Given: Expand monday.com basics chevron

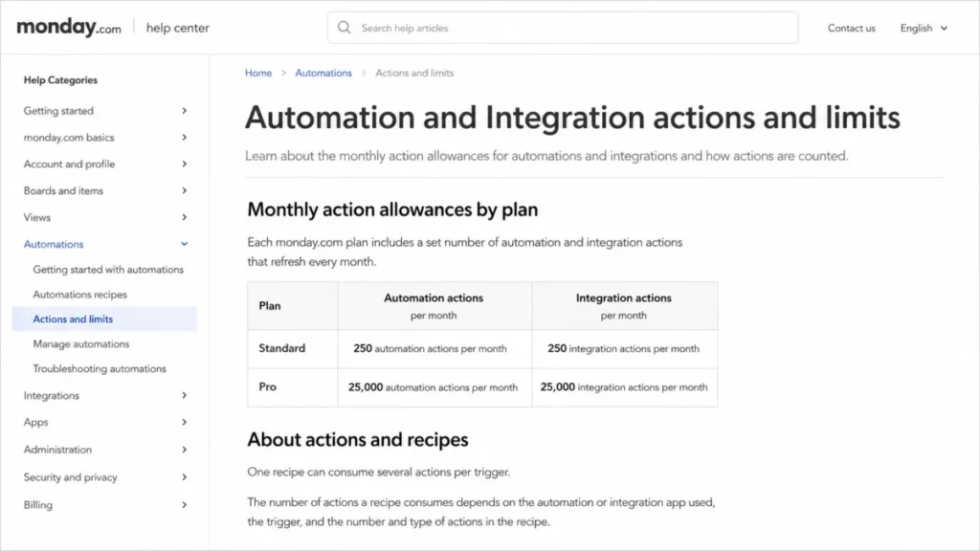Looking at the screenshot, I should (185, 138).
